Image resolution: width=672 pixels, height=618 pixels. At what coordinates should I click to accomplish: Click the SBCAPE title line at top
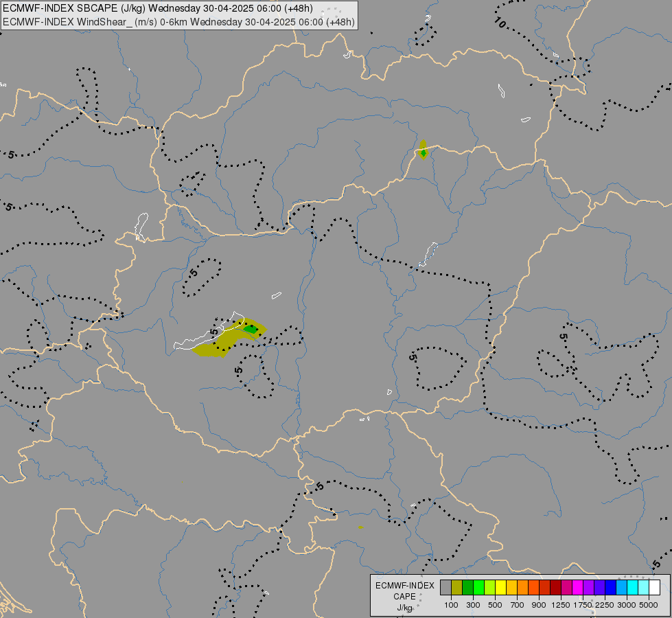pos(158,8)
